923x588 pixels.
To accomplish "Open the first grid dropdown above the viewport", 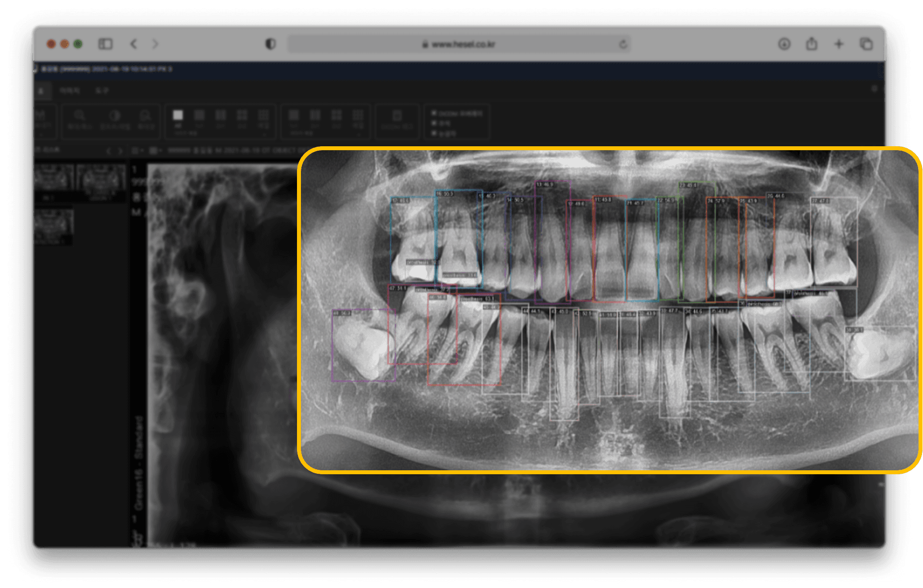I will tap(138, 150).
